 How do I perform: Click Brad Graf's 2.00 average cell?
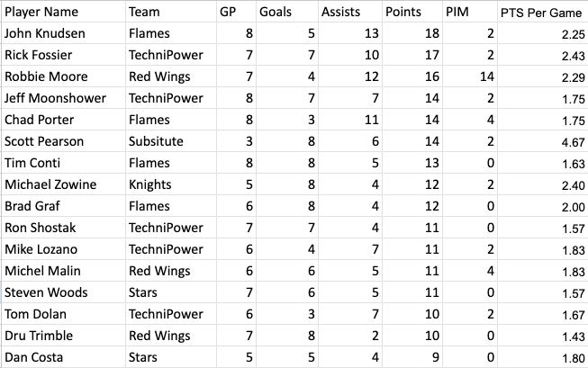(543, 206)
